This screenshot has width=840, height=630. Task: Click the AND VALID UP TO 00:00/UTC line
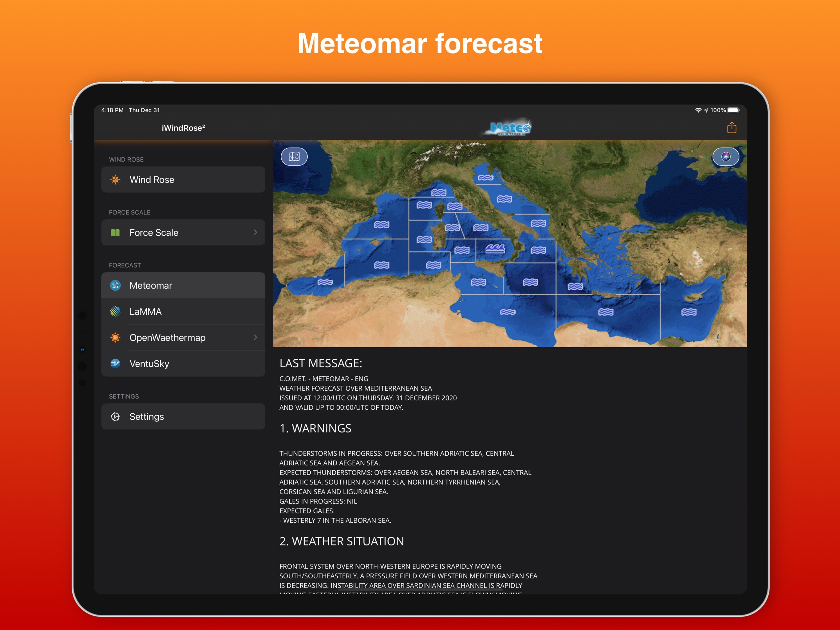point(341,408)
